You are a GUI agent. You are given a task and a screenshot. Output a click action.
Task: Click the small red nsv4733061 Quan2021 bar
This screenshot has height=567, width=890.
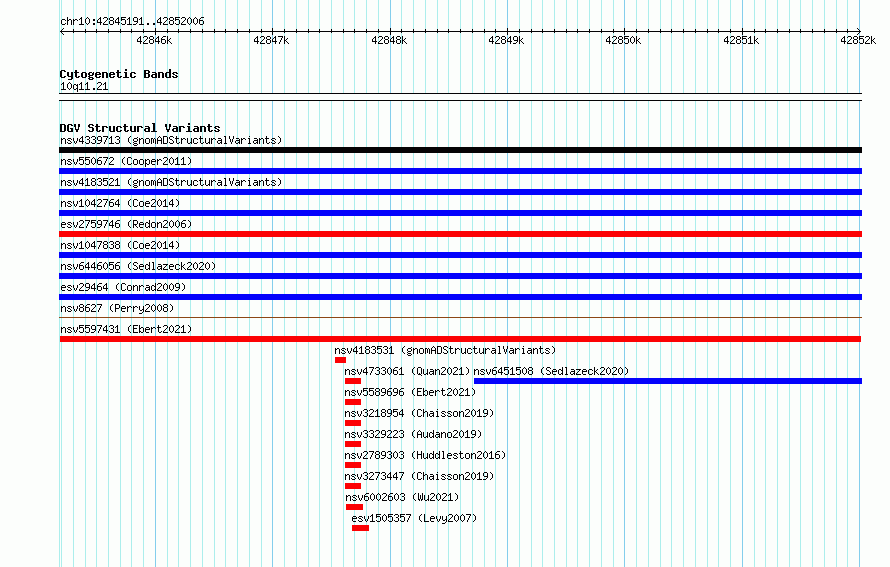(352, 381)
